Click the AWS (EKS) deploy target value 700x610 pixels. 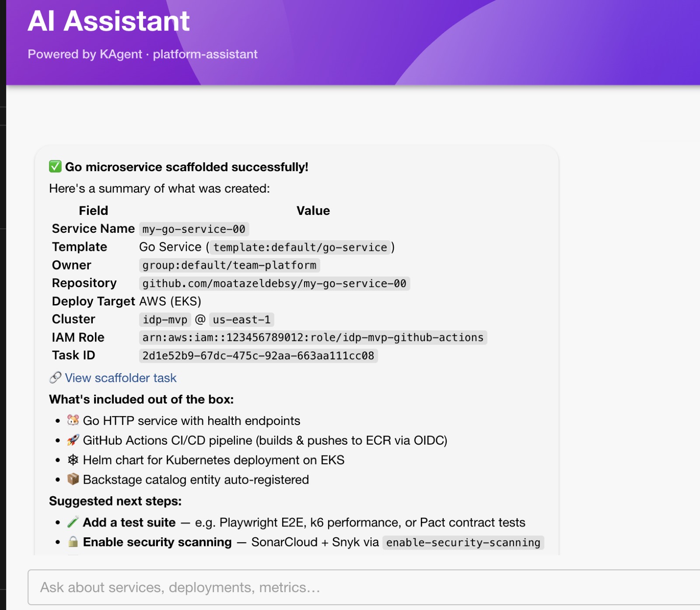[170, 301]
